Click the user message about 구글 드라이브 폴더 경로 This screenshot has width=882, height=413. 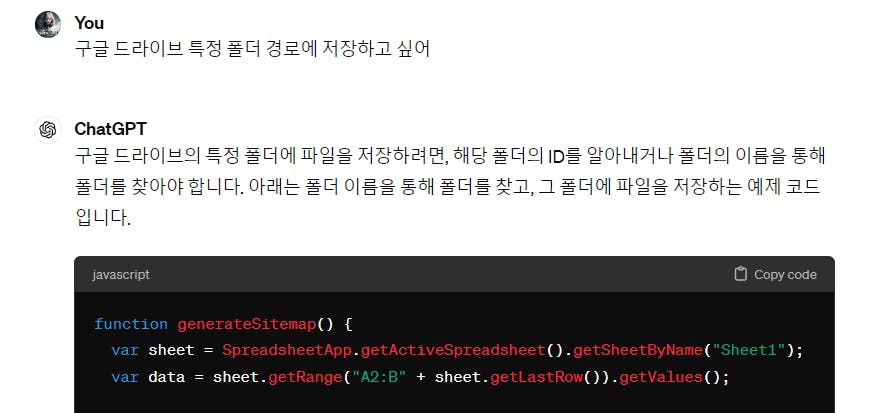252,49
